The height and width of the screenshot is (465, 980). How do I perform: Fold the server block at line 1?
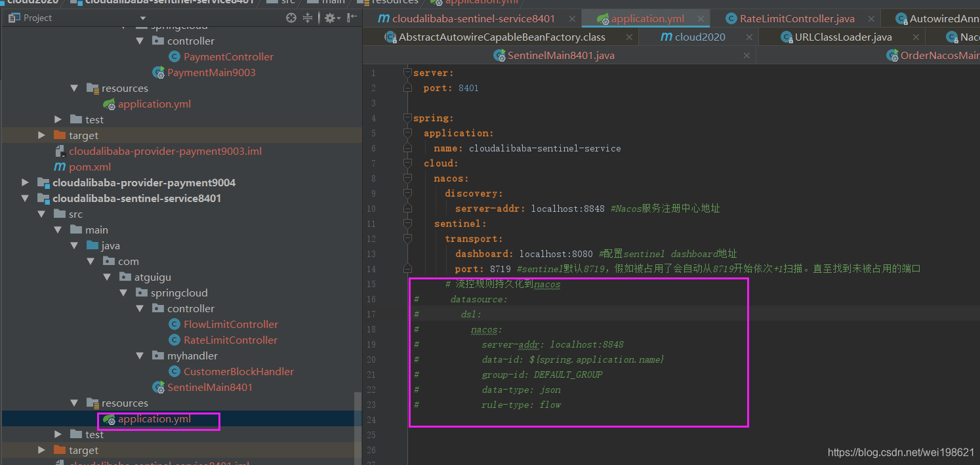[407, 73]
